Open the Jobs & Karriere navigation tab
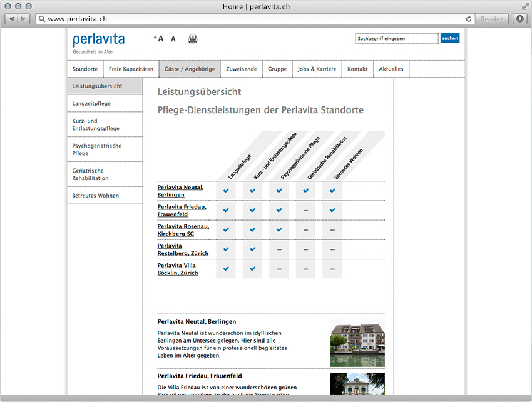This screenshot has height=402, width=532. (x=317, y=69)
